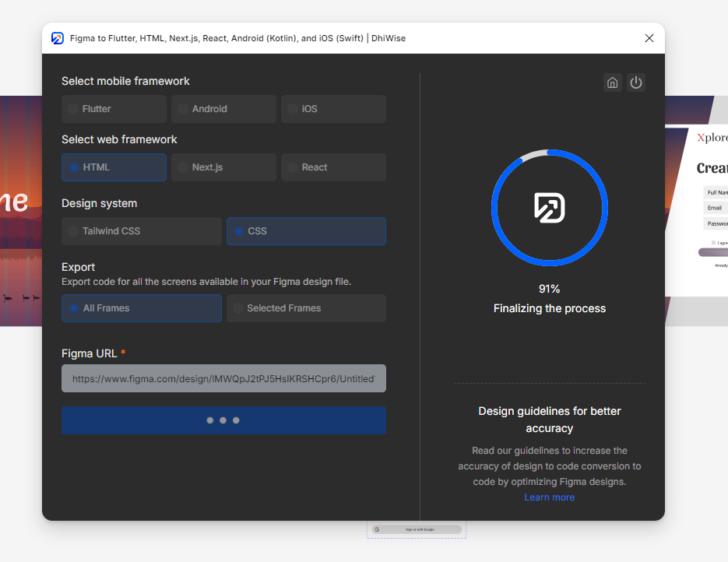Click the Export description text
Viewport: 728px width, 562px height.
(x=206, y=282)
